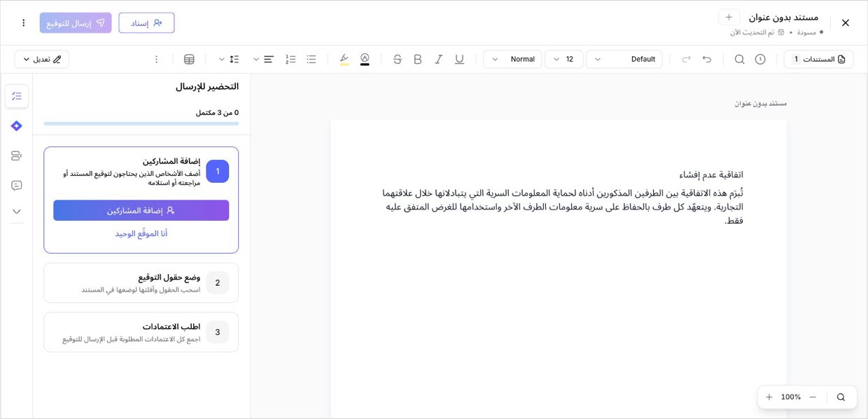The width and height of the screenshot is (868, 419).
Task: Open the Normal paragraph style dropdown
Action: tap(512, 60)
